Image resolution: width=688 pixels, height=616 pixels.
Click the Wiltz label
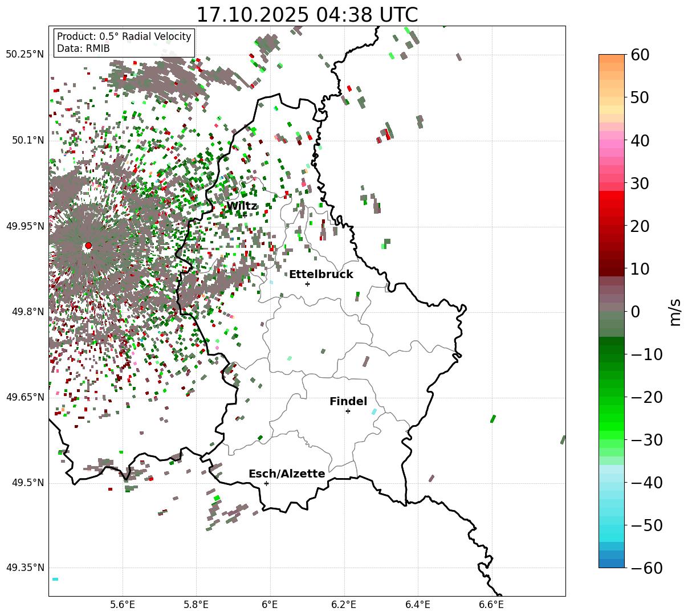click(x=242, y=206)
